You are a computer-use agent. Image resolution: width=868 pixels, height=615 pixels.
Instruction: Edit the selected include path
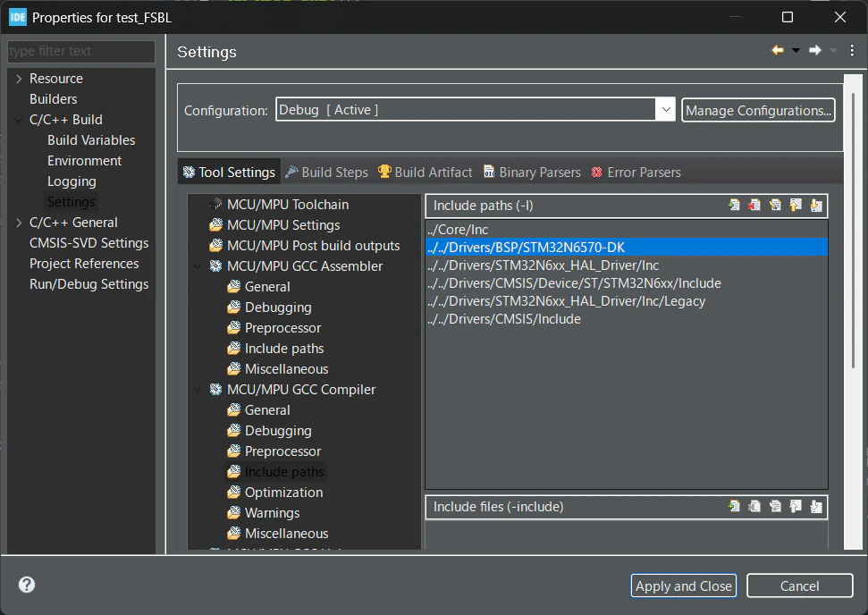pos(775,206)
